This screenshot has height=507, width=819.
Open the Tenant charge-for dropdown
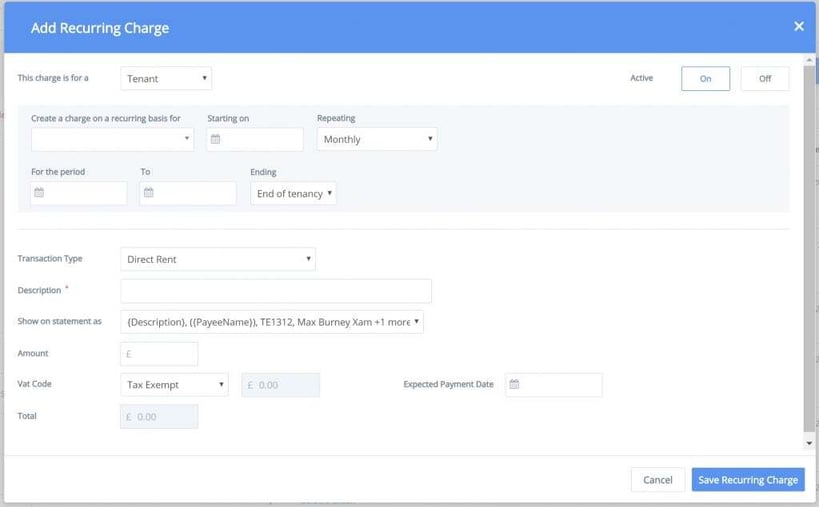pos(166,78)
